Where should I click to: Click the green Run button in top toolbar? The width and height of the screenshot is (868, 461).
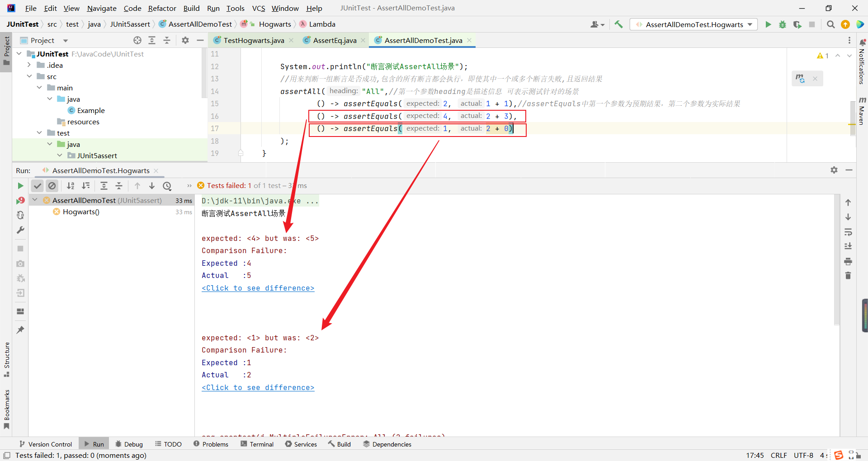[x=768, y=24]
